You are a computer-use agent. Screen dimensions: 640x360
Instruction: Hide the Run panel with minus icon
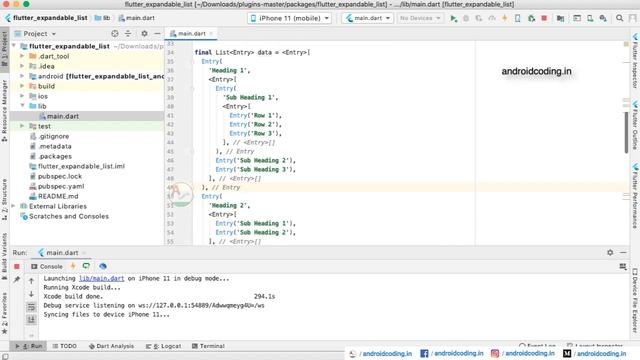(x=623, y=253)
